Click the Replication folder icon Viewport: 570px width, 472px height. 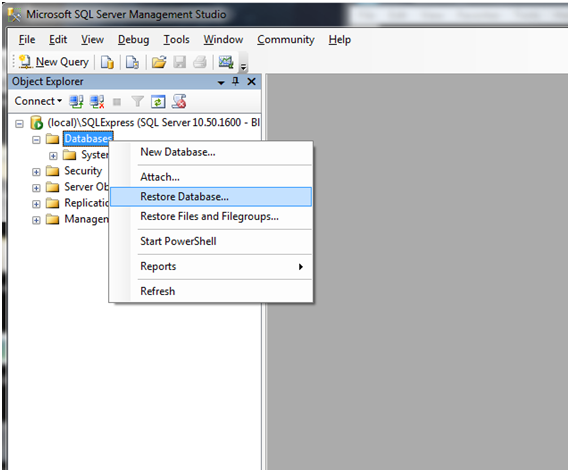[53, 203]
